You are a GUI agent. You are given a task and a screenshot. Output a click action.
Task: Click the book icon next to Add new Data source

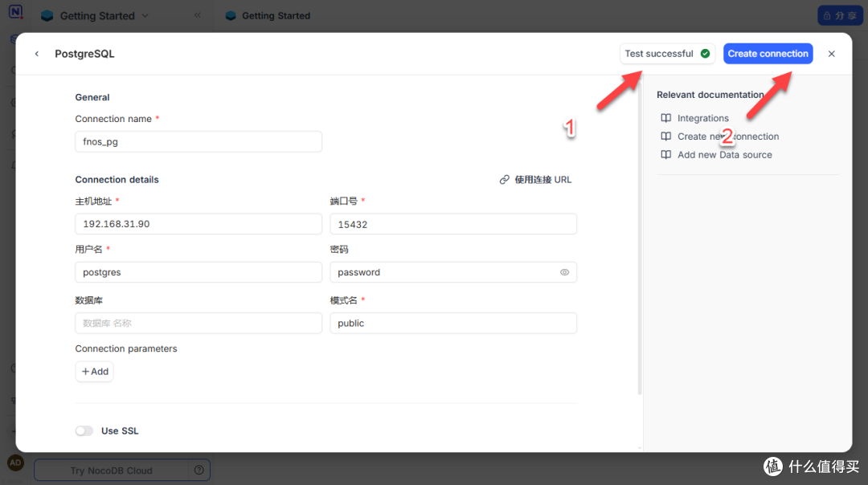tap(666, 155)
